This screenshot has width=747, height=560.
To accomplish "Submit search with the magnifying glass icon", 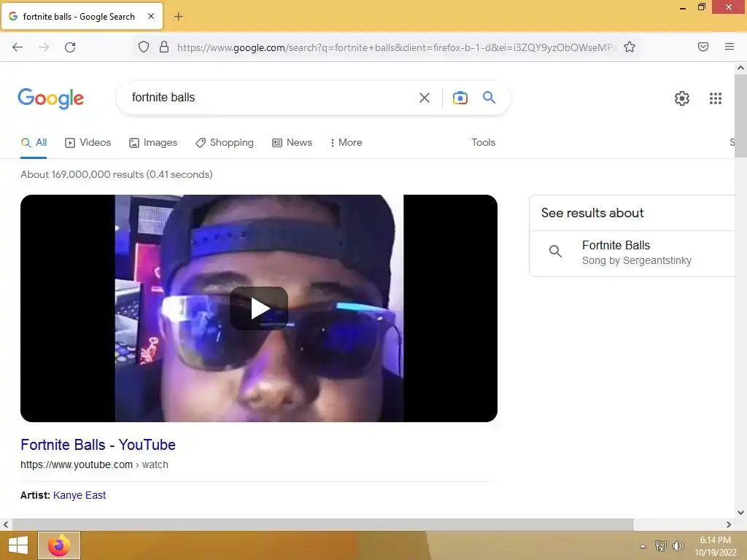I will pyautogui.click(x=489, y=98).
